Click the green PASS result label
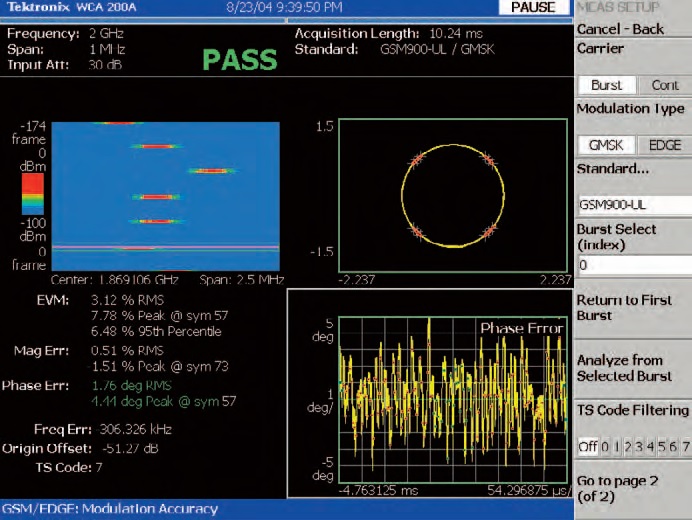The height and width of the screenshot is (520, 692). [x=239, y=59]
